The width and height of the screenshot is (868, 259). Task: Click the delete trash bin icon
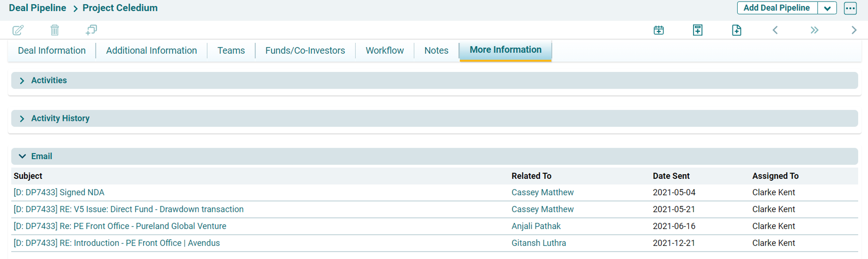tap(55, 30)
